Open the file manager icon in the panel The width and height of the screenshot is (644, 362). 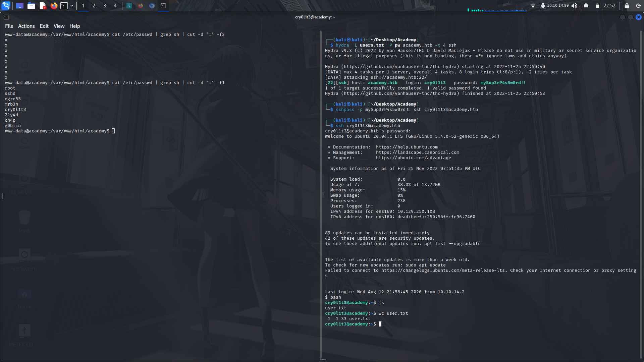point(31,6)
